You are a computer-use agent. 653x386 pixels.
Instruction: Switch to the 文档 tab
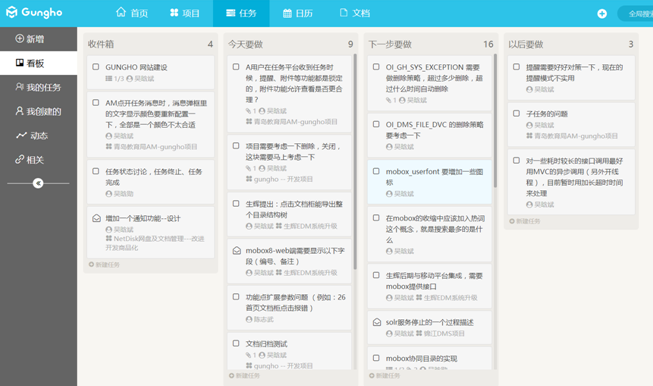tap(355, 13)
